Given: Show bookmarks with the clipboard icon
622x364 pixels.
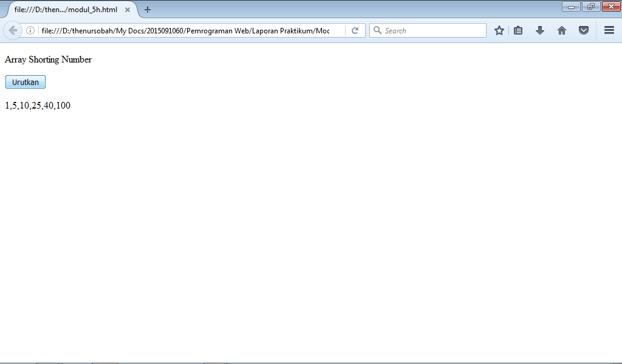Looking at the screenshot, I should (518, 30).
